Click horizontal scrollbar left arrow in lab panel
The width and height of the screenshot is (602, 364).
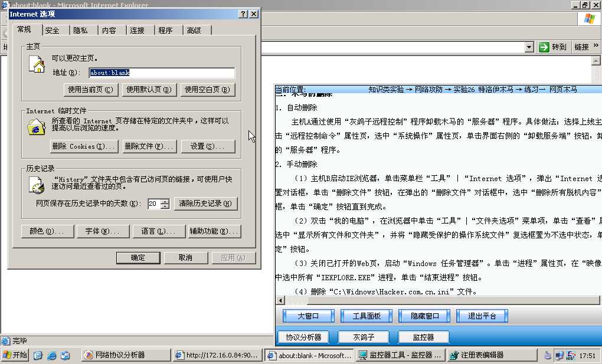click(281, 300)
